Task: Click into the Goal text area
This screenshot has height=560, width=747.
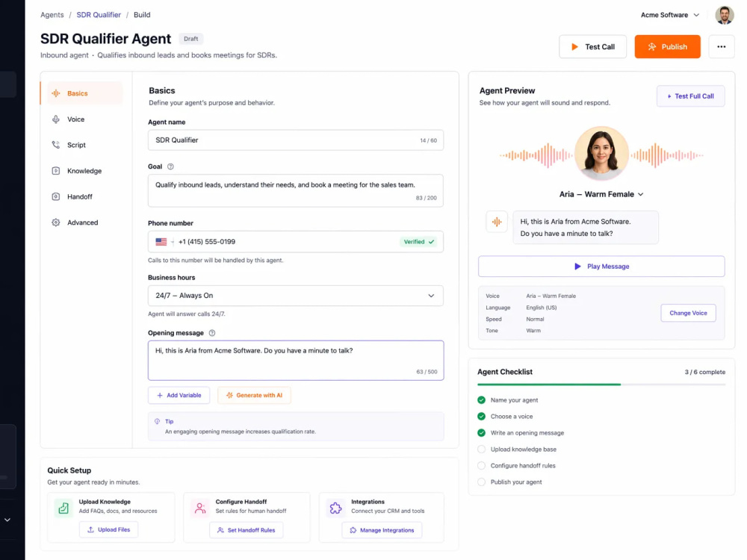Action: tap(295, 190)
